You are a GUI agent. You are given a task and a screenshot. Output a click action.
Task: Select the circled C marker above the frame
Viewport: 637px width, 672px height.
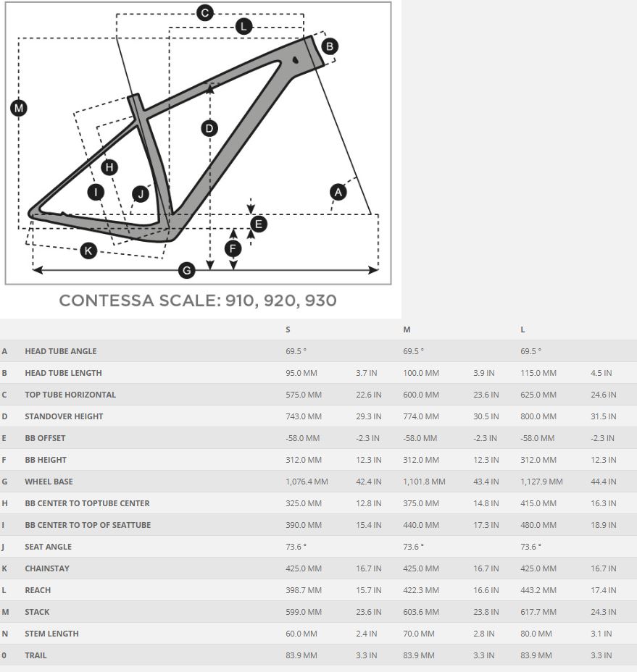[205, 12]
